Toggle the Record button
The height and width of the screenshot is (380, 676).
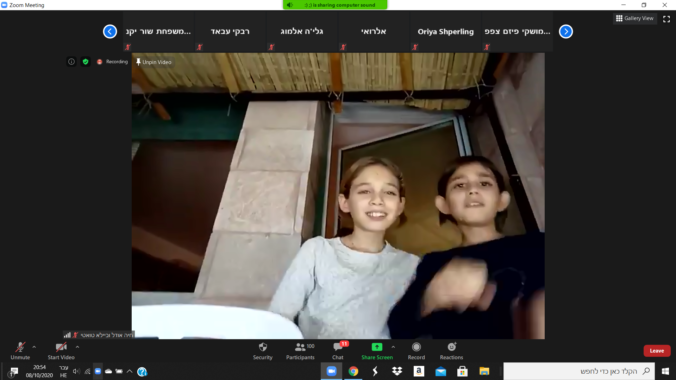point(416,351)
